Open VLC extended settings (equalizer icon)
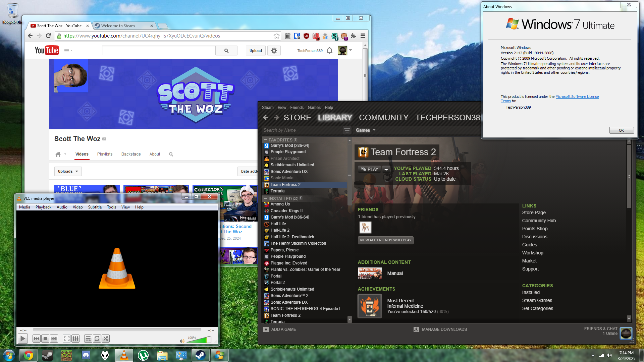The width and height of the screenshot is (644, 362). (x=75, y=339)
